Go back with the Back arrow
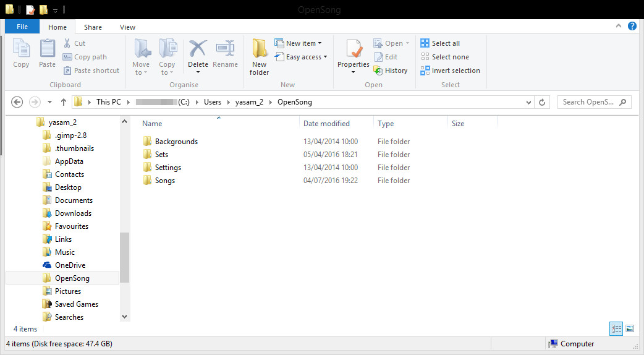 coord(17,102)
